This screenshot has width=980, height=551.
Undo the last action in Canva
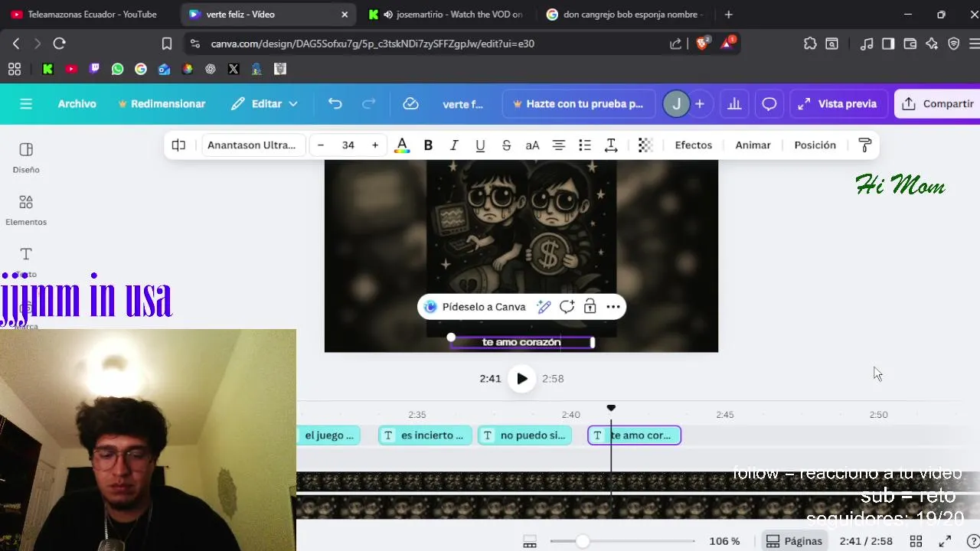click(335, 103)
